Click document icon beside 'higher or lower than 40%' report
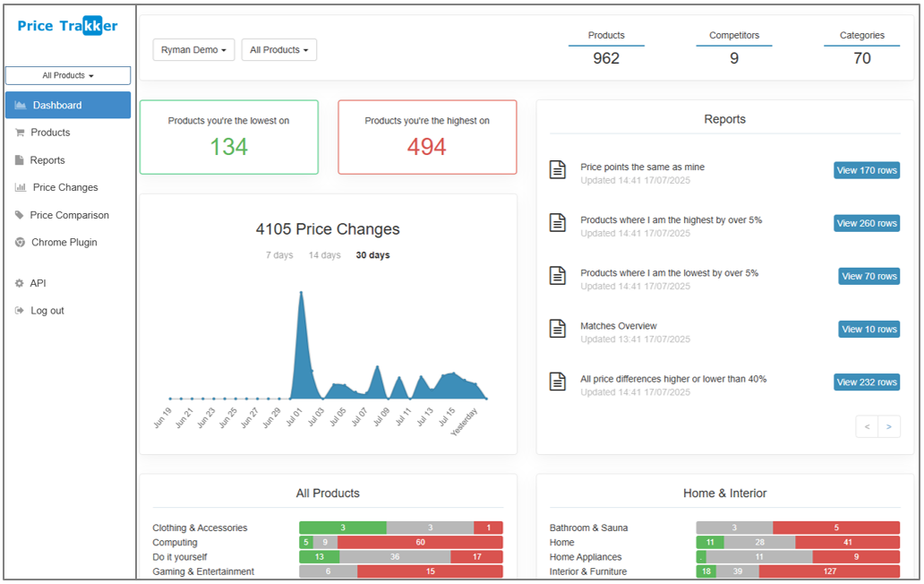924x584 pixels. [x=558, y=382]
